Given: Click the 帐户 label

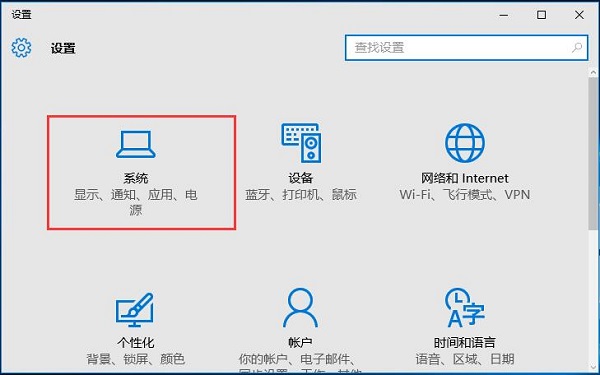Looking at the screenshot, I should (x=300, y=342).
